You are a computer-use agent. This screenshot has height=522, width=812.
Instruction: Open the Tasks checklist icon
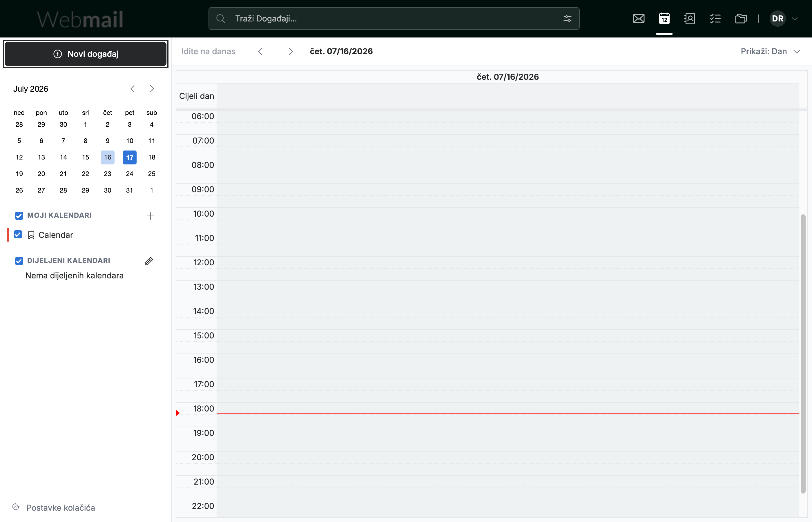coord(715,19)
